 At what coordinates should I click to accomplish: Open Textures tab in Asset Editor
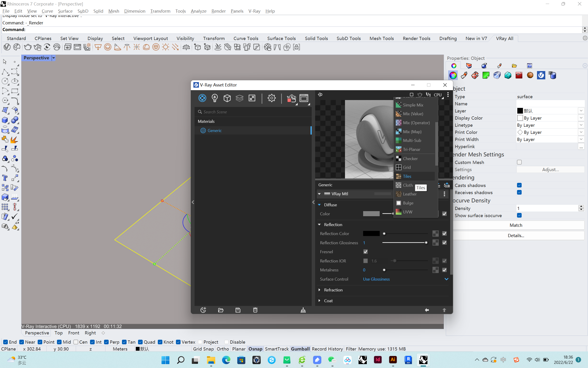[252, 98]
